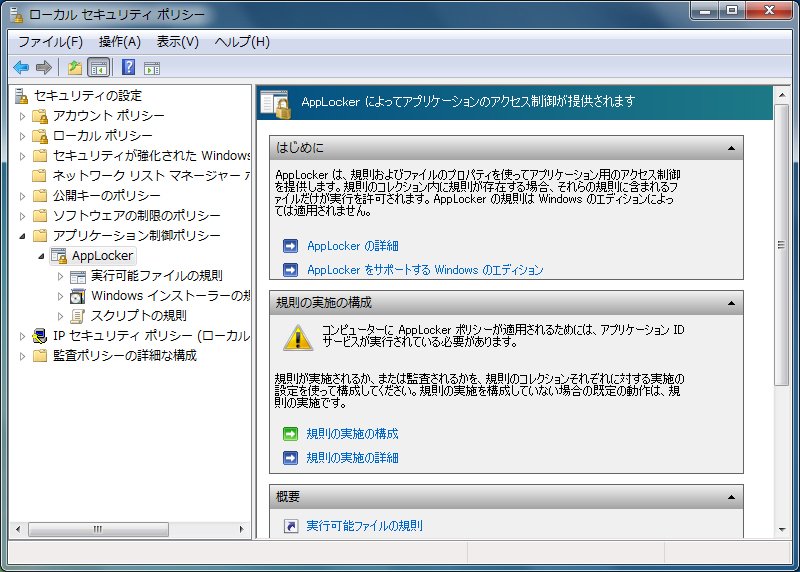
Task: Expand the 監査ポリシーの詳細な構成 node
Action: coord(22,356)
